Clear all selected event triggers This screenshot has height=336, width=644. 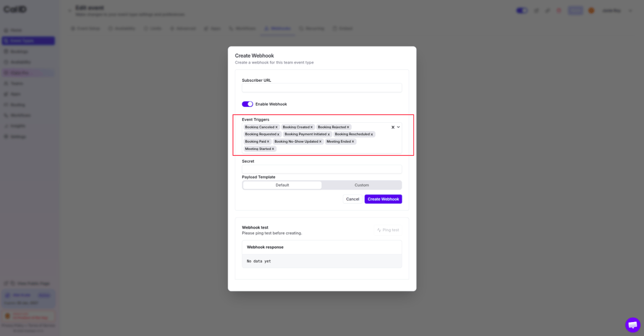coord(393,127)
